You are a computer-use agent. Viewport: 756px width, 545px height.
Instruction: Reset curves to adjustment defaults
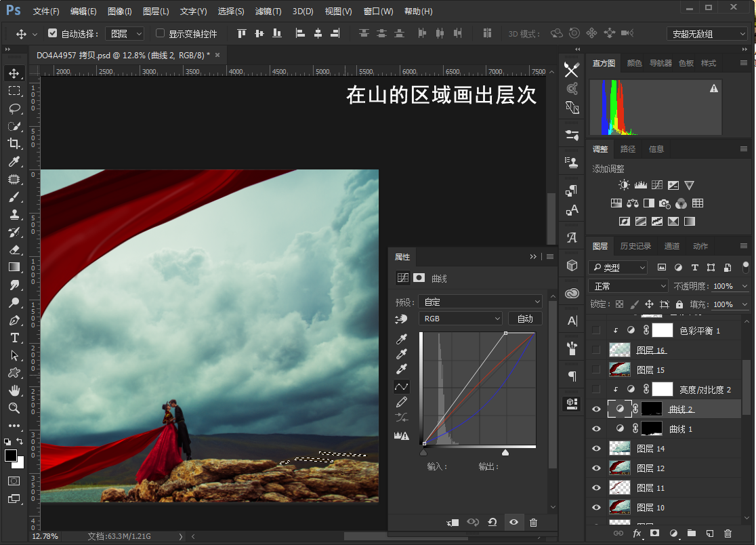pyautogui.click(x=492, y=523)
